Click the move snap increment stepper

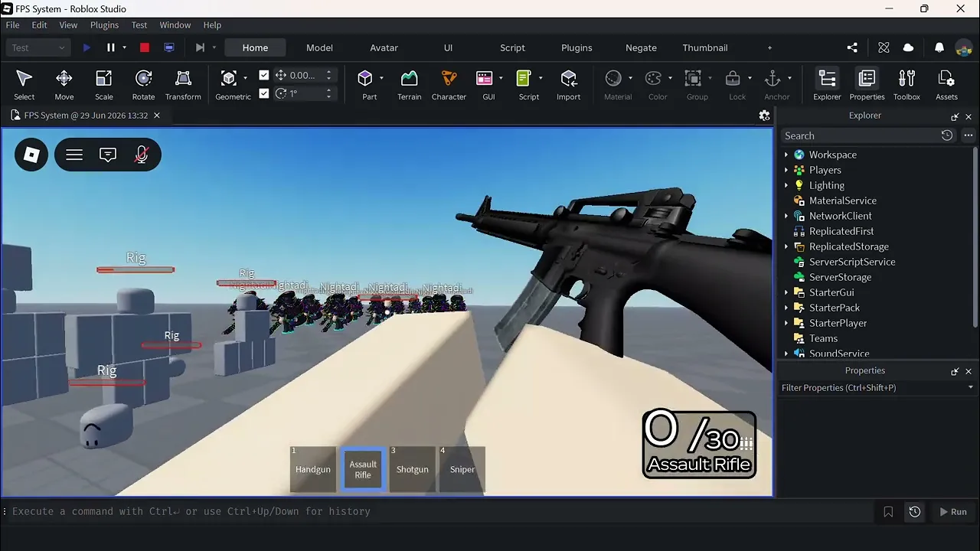329,75
